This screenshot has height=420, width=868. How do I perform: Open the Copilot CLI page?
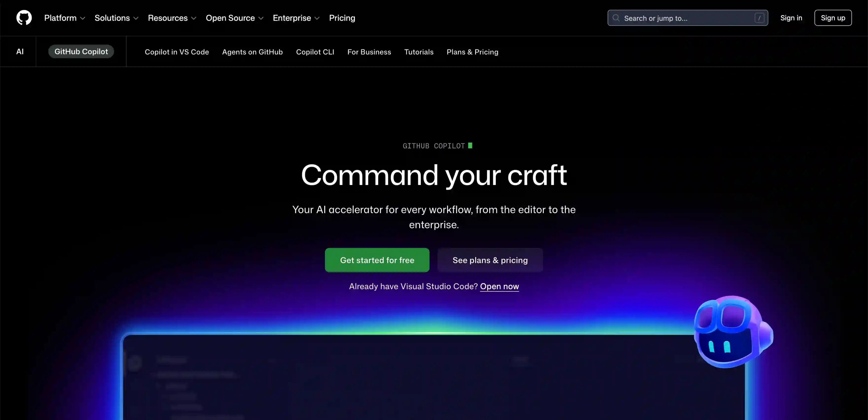[x=315, y=52]
